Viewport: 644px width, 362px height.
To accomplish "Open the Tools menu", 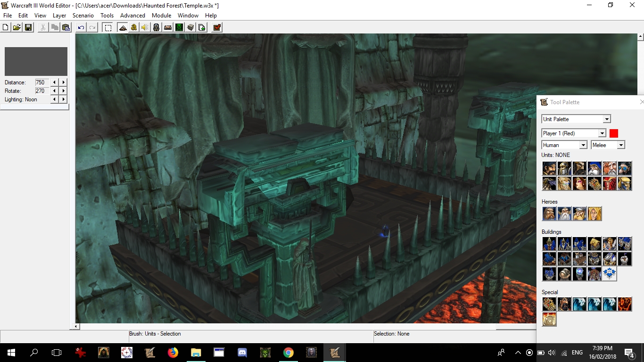I will tap(107, 16).
